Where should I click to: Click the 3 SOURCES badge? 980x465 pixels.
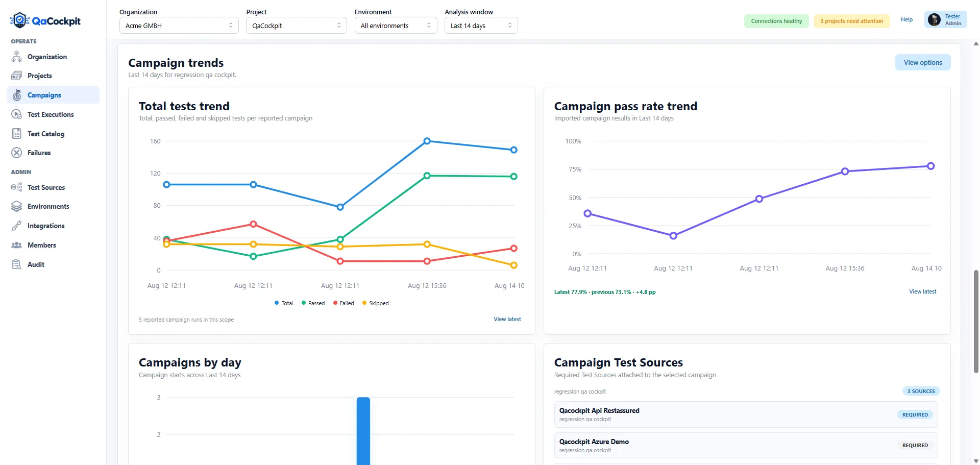[x=921, y=391]
